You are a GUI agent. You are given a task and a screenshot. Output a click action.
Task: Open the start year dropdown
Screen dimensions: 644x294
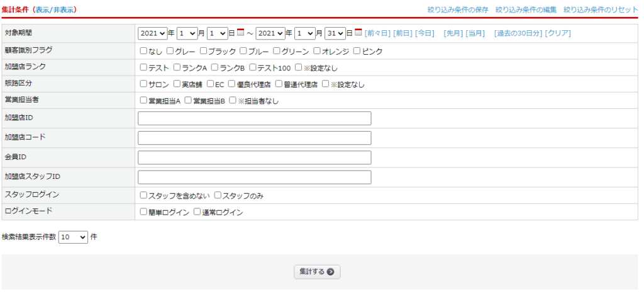pos(152,33)
